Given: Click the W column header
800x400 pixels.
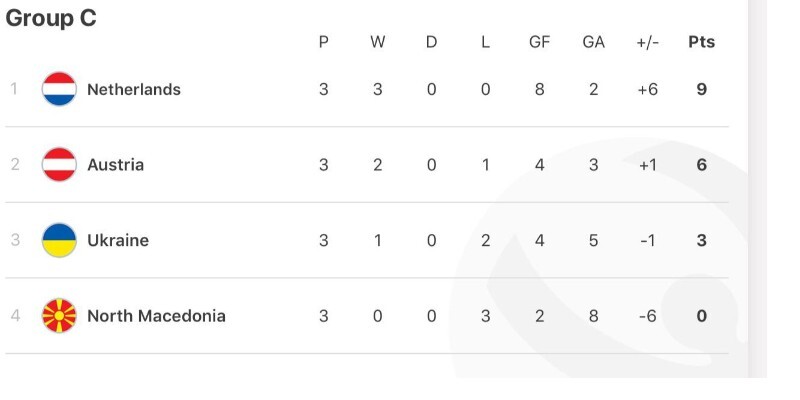Looking at the screenshot, I should click(x=377, y=42).
